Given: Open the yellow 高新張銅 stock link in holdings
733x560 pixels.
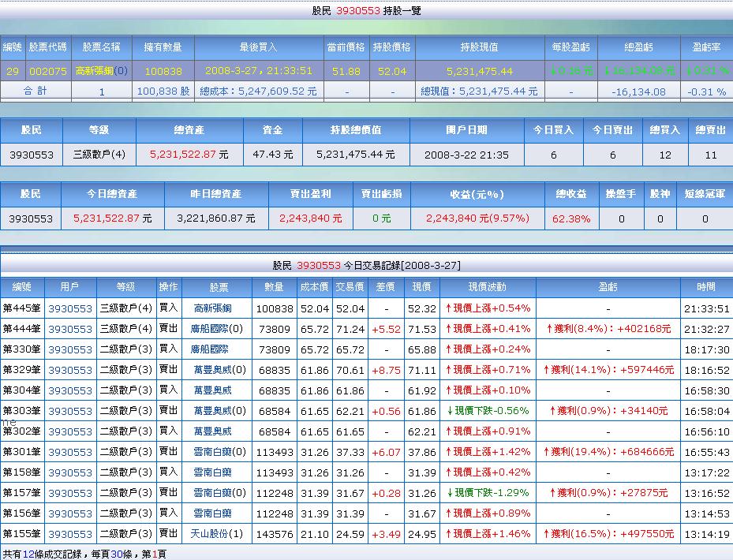Looking at the screenshot, I should 95,71.
